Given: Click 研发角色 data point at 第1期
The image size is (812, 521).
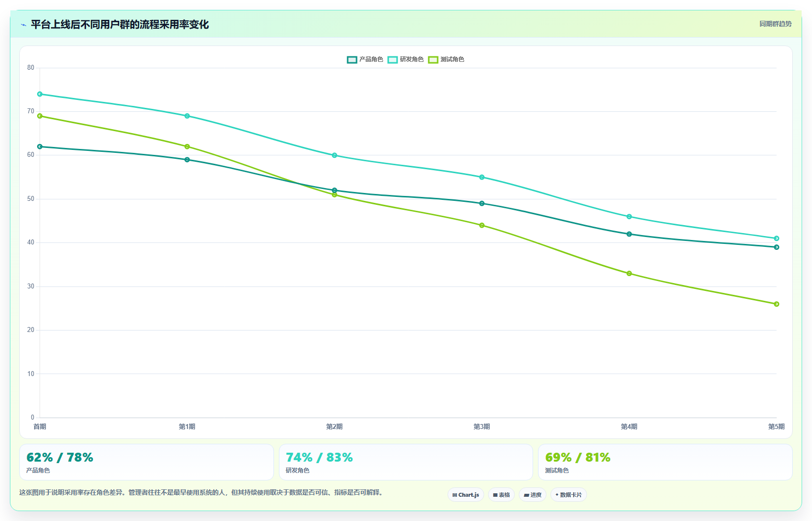Looking at the screenshot, I should point(187,116).
